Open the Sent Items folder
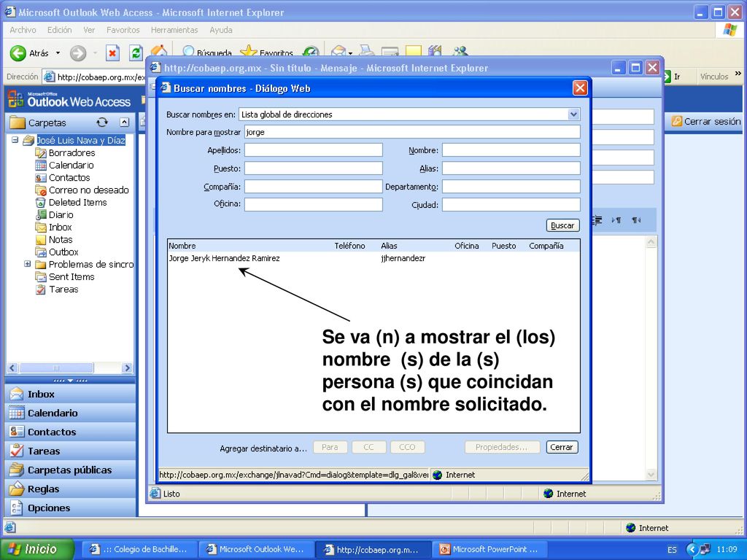The width and height of the screenshot is (747, 560). tap(71, 276)
